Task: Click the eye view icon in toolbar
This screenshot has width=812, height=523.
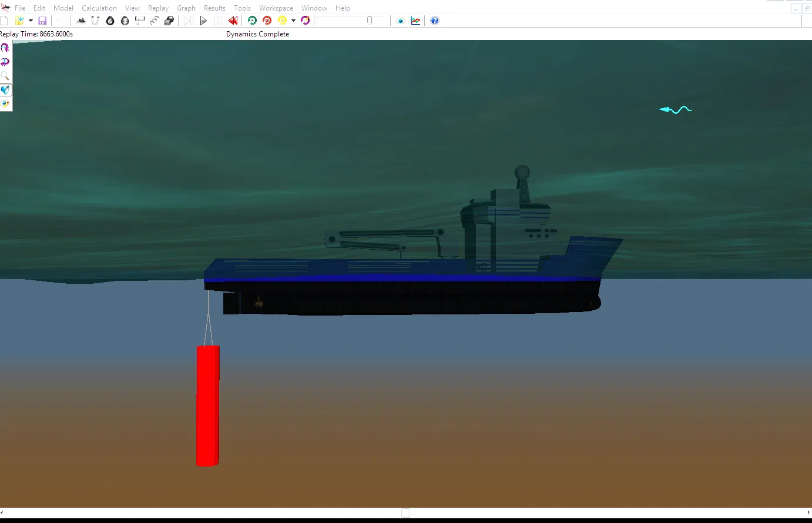Action: [401, 21]
